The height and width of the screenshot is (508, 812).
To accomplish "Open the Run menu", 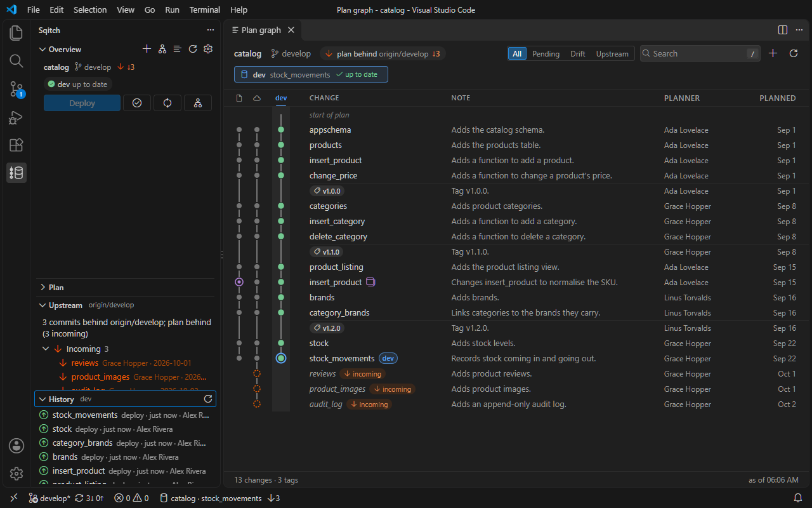I will (x=171, y=10).
